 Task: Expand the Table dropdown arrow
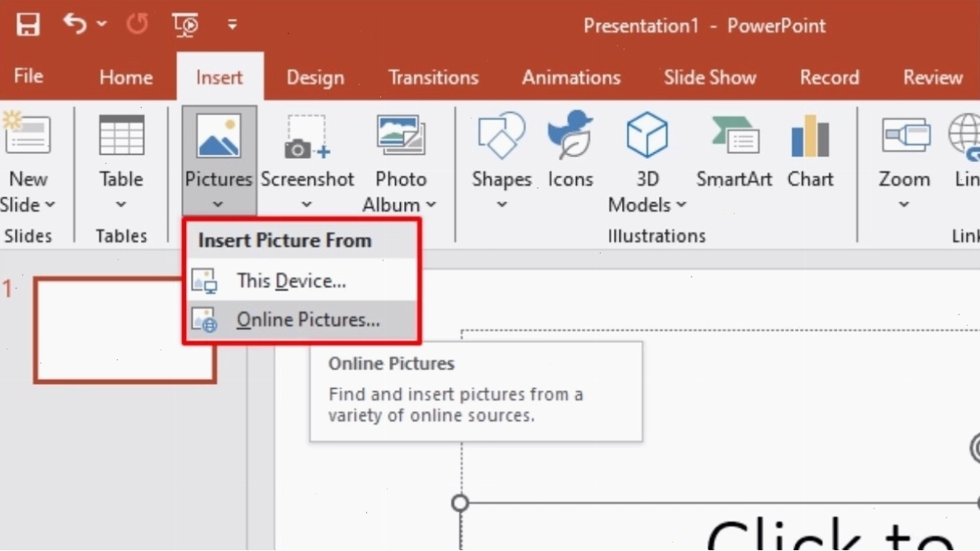(x=121, y=205)
